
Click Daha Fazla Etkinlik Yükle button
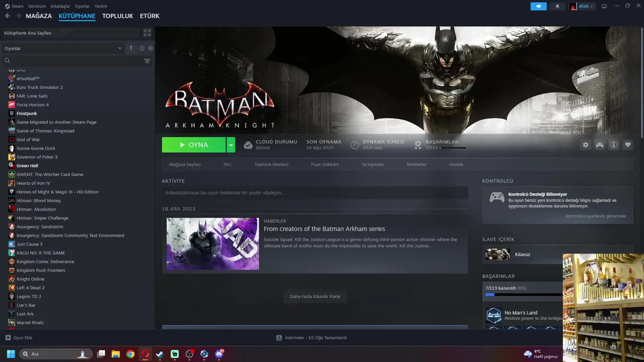click(315, 297)
